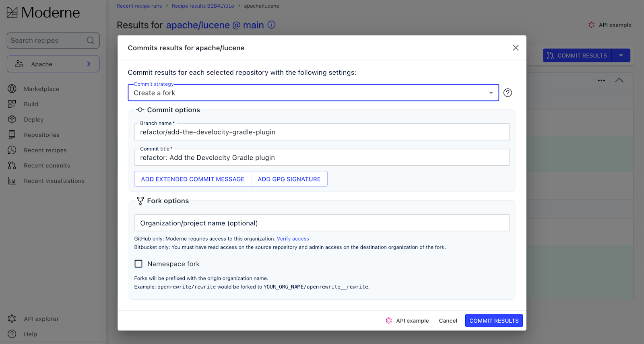Click the Recent visualizations chart icon
The width and height of the screenshot is (644, 344).
click(x=12, y=181)
